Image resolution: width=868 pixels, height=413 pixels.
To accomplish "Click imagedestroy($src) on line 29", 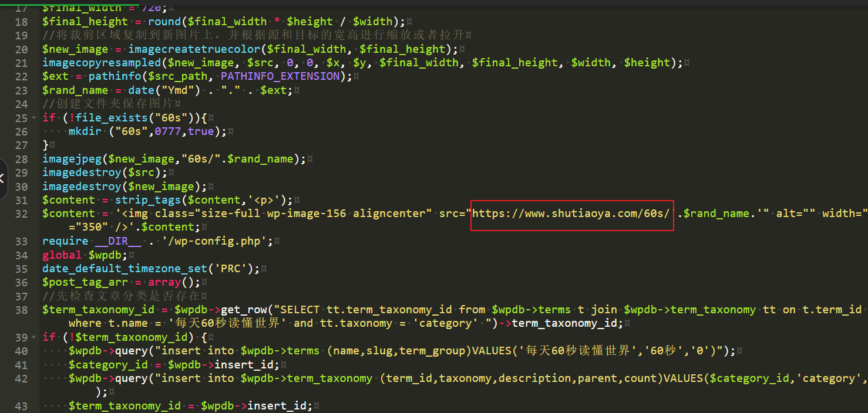I will pos(101,172).
